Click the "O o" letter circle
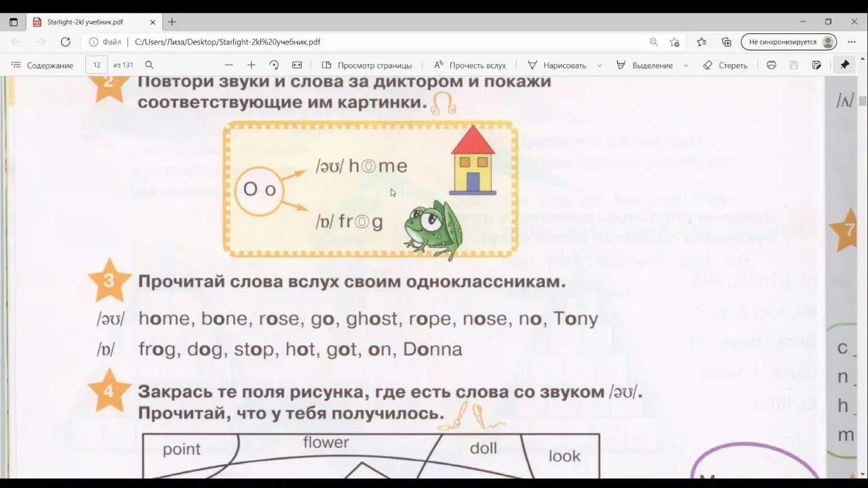 point(259,190)
